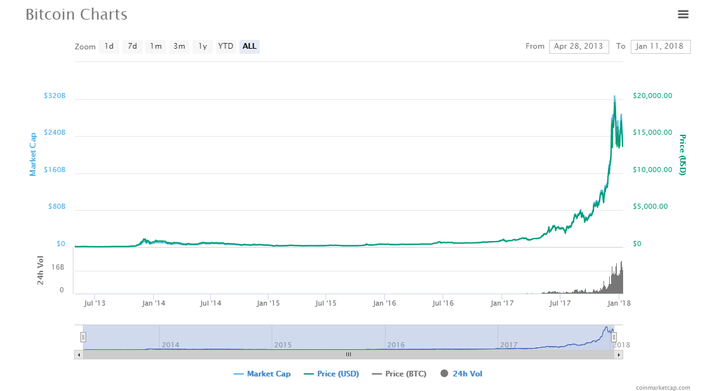Click the Bitcoin Charts heading

(x=76, y=15)
